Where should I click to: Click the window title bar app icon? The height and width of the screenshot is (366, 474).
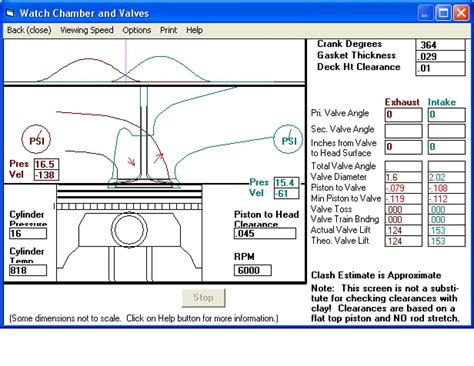tap(10, 13)
